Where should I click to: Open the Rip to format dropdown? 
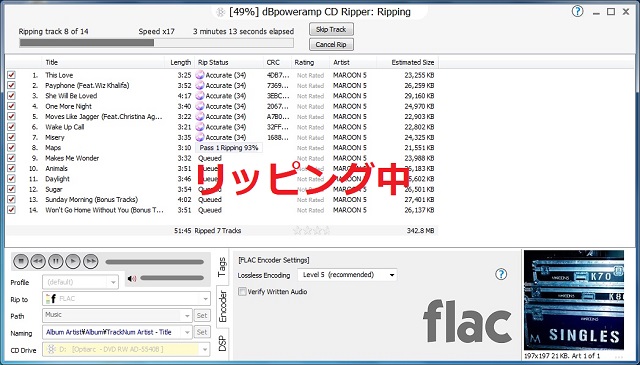coord(205,299)
